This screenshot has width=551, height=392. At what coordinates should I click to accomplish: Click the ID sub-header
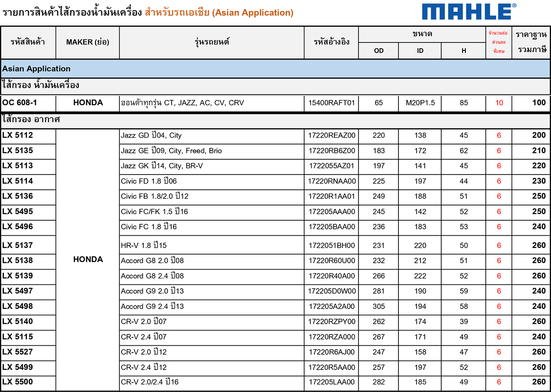(x=420, y=51)
